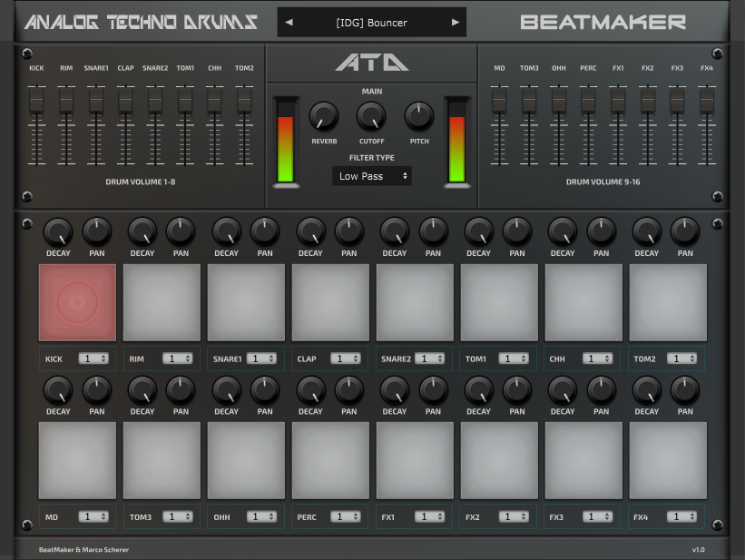Open the TOM1 sample number selector
The image size is (745, 560).
click(x=515, y=359)
